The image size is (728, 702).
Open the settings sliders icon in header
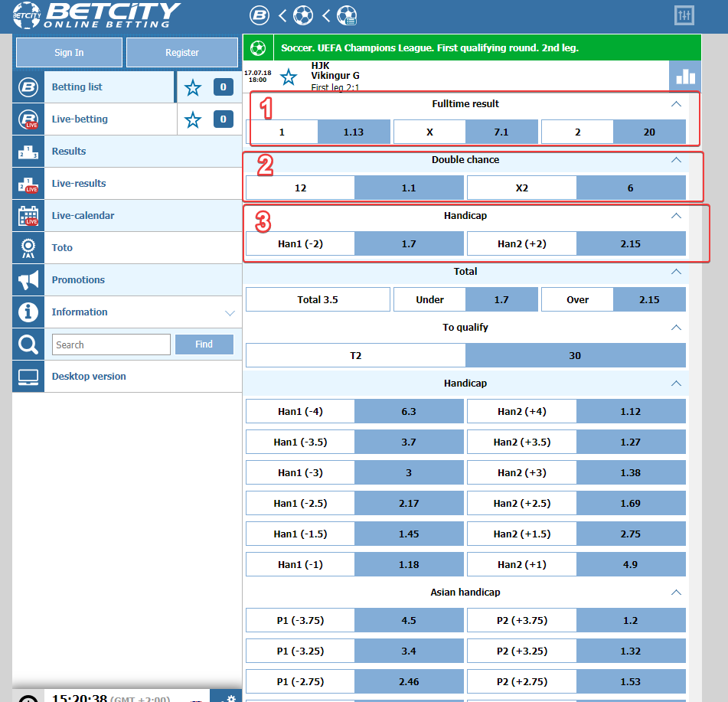(684, 16)
